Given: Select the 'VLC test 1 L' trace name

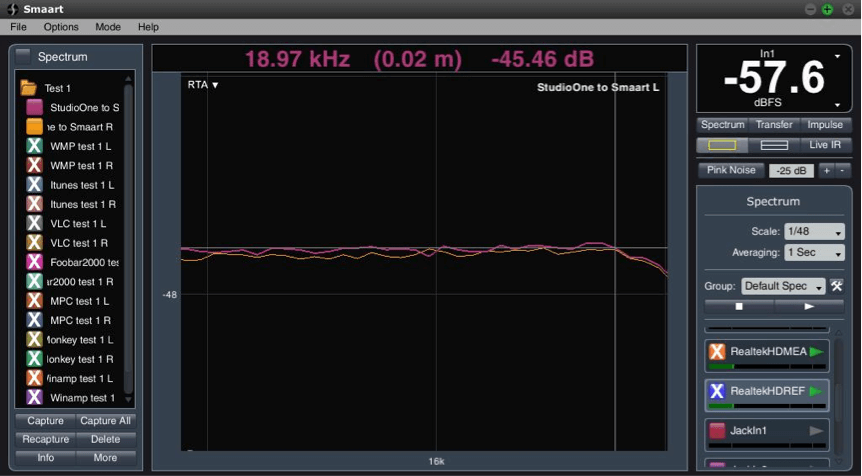Looking at the screenshot, I should (x=78, y=224).
